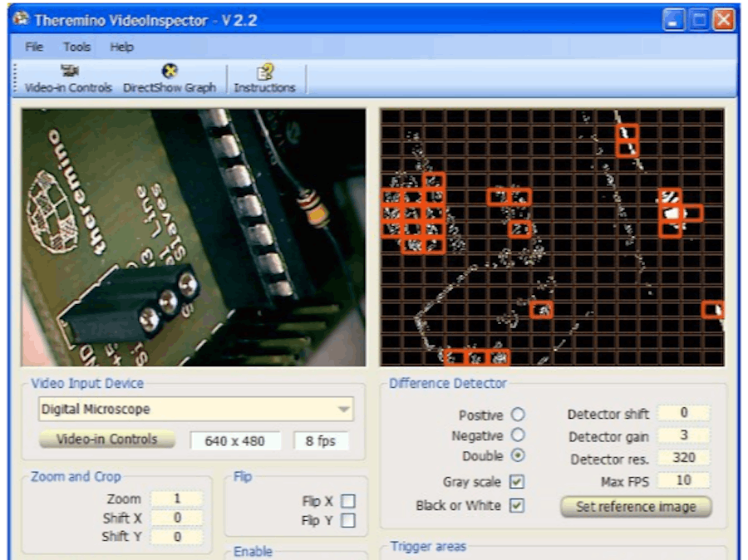Viewport: 748px width, 560px height.
Task: Click the Shift X value field
Action: click(x=177, y=518)
